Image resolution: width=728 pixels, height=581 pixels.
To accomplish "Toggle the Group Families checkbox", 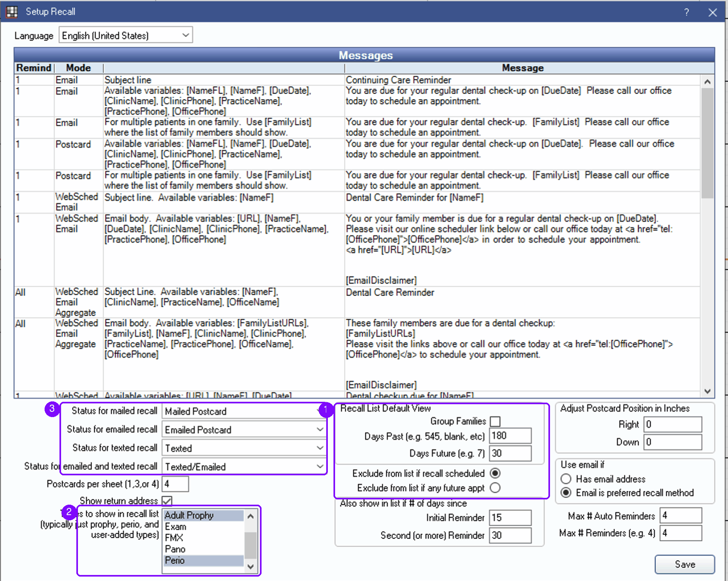I will tap(495, 421).
